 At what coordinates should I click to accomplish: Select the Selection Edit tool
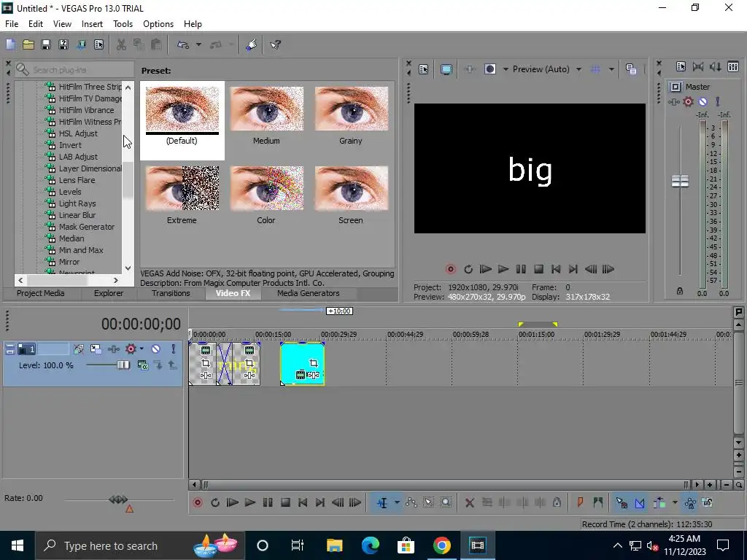coord(428,502)
